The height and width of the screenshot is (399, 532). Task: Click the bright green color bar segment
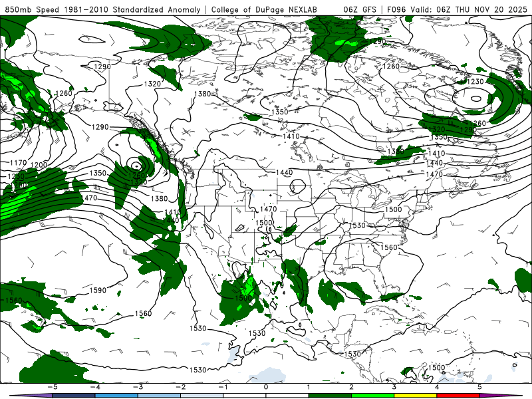[x=372, y=396]
